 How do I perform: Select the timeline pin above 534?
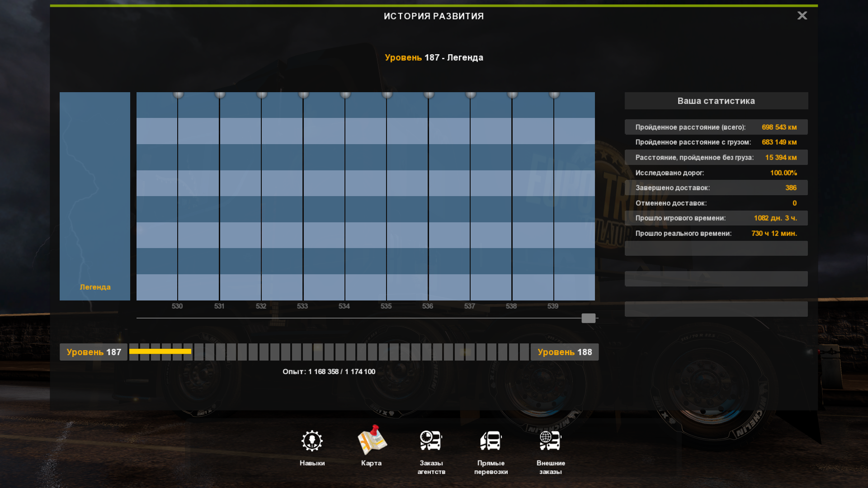(x=345, y=94)
